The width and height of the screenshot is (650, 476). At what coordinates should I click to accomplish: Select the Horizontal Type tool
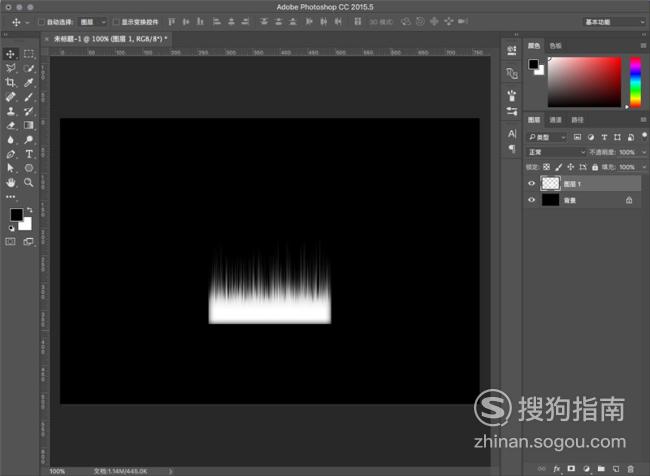(x=29, y=154)
